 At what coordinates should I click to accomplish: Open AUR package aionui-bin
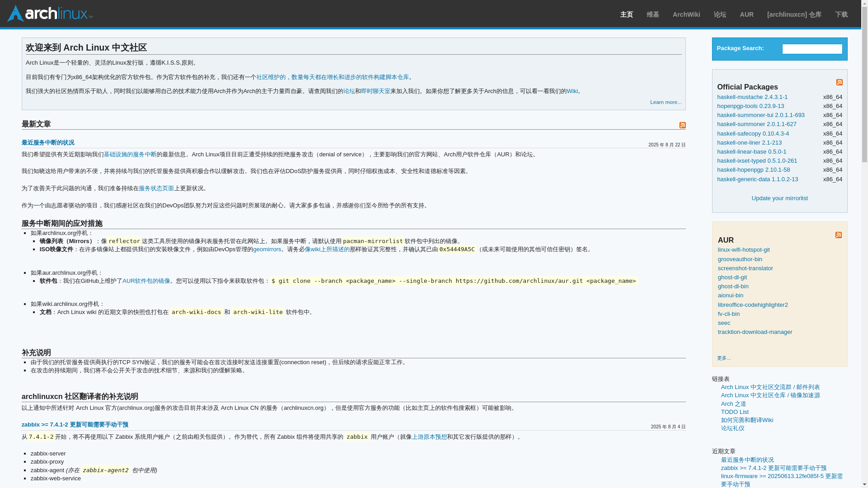tap(730, 296)
